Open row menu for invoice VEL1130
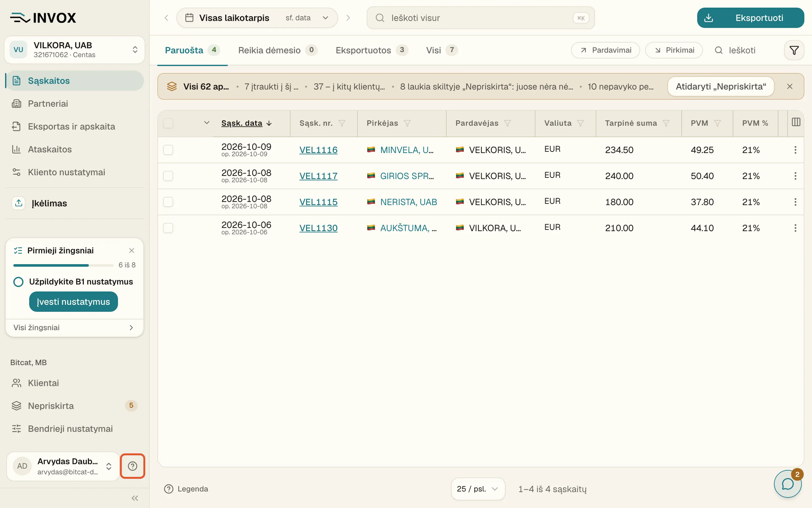Image resolution: width=812 pixels, height=508 pixels. click(x=795, y=228)
